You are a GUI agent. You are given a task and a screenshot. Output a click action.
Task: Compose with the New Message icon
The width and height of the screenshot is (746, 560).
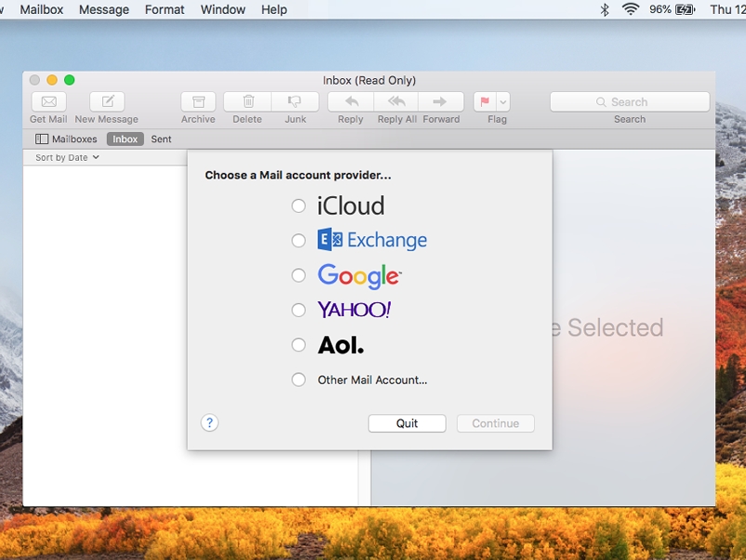107,101
